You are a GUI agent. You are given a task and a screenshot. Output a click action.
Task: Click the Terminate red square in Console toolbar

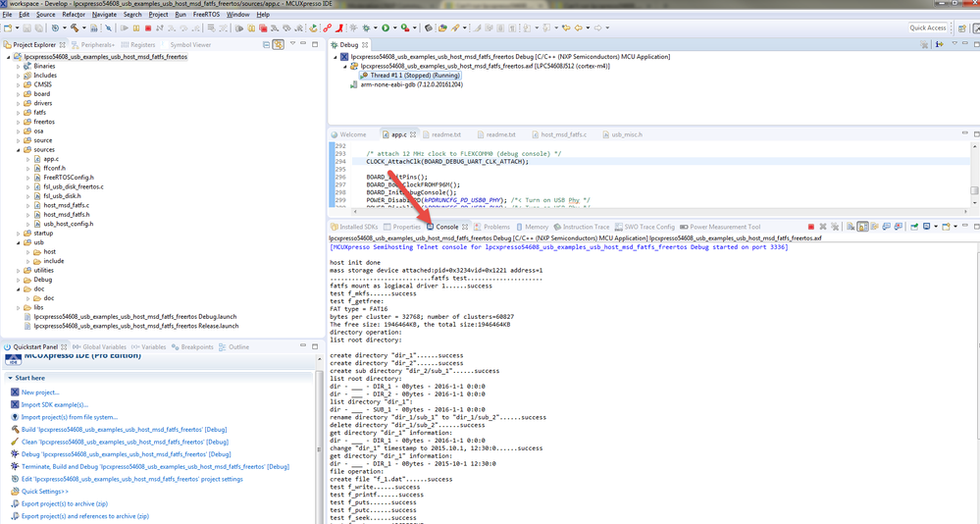pos(811,227)
